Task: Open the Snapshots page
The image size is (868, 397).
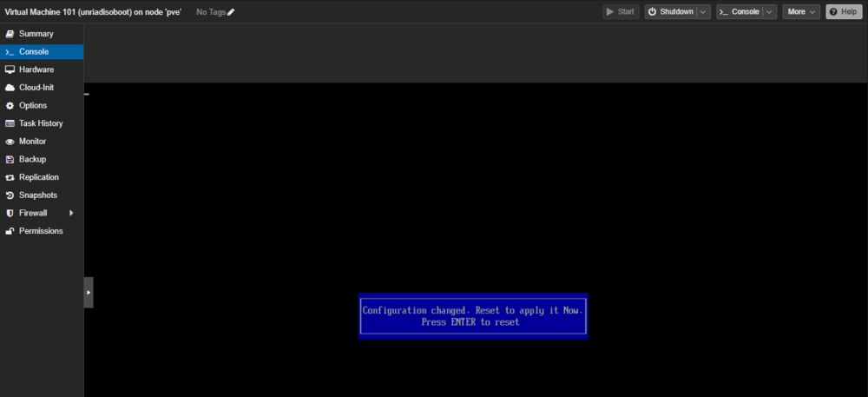Action: pos(42,195)
